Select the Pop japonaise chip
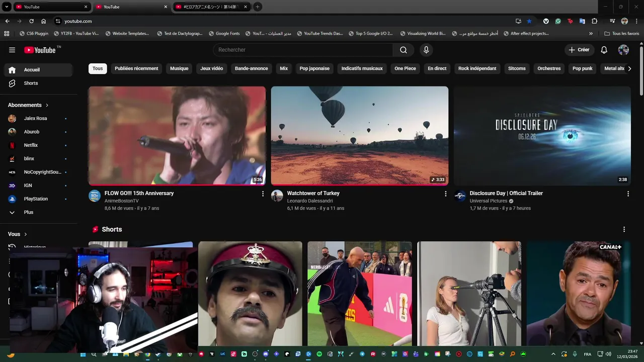Image resolution: width=644 pixels, height=362 pixels. 314,68
